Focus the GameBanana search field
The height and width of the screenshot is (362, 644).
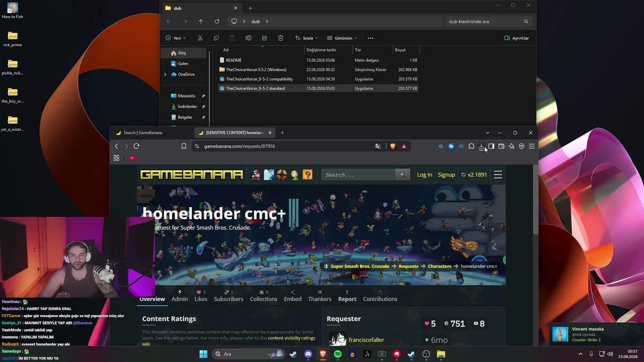[x=358, y=175]
